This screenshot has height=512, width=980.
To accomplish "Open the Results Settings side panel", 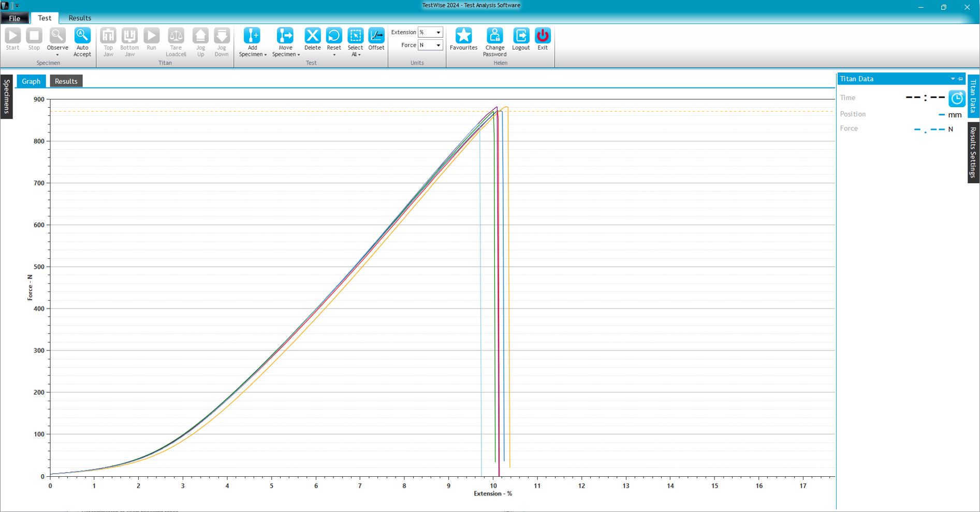I will coord(973,152).
